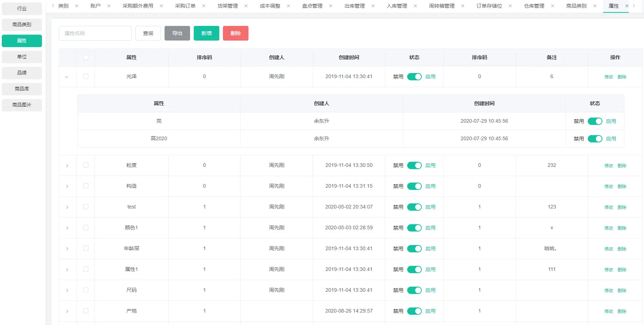The width and height of the screenshot is (644, 325).
Task: Focus the 属性名称 search input field
Action: click(x=95, y=33)
